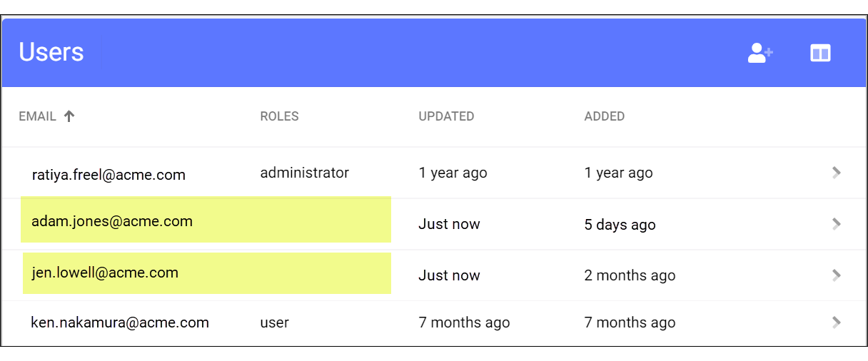This screenshot has height=361, width=868.
Task: Expand the ratiya.freel row chevron
Action: pos(837,173)
